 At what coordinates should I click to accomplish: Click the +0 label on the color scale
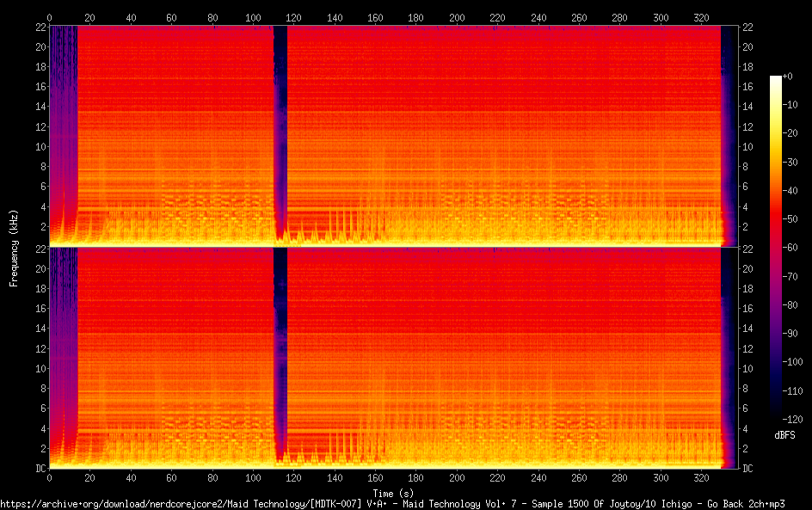[x=788, y=77]
